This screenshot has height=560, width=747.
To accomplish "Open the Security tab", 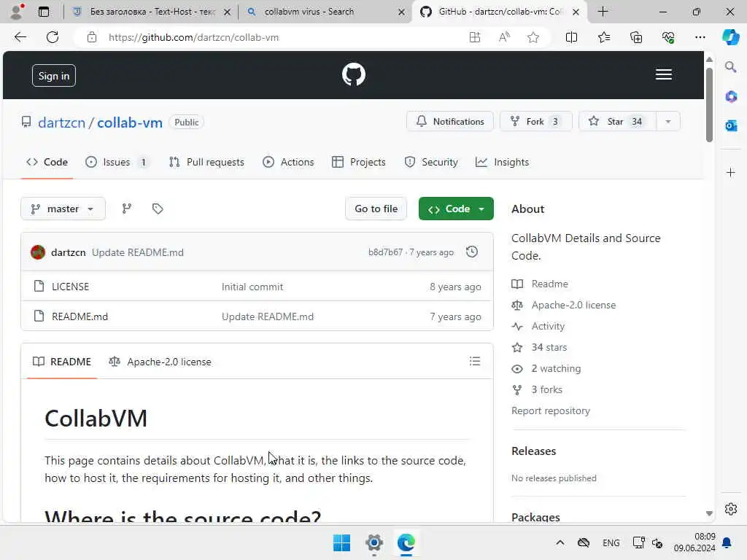I will (430, 162).
